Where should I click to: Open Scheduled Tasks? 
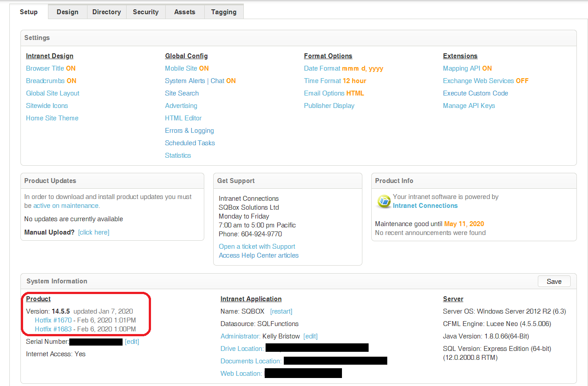[x=190, y=143]
